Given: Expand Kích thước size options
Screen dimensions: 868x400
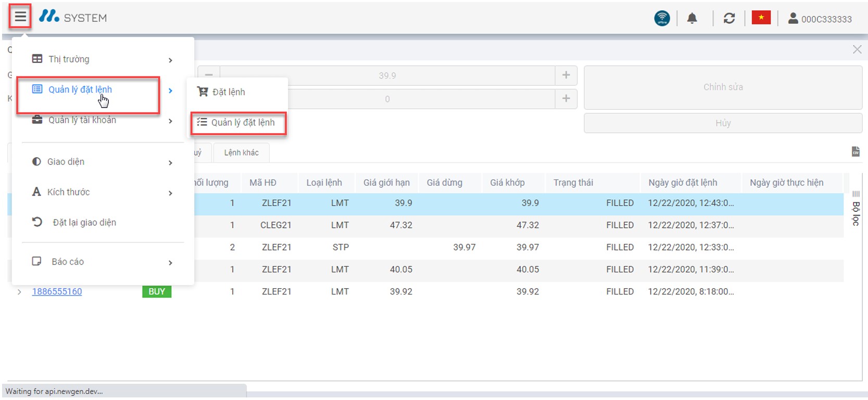Looking at the screenshot, I should 103,192.
